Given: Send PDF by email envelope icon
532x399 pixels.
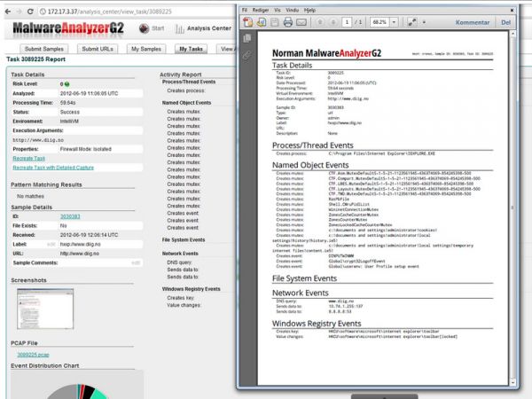Looking at the screenshot, I should (x=301, y=22).
